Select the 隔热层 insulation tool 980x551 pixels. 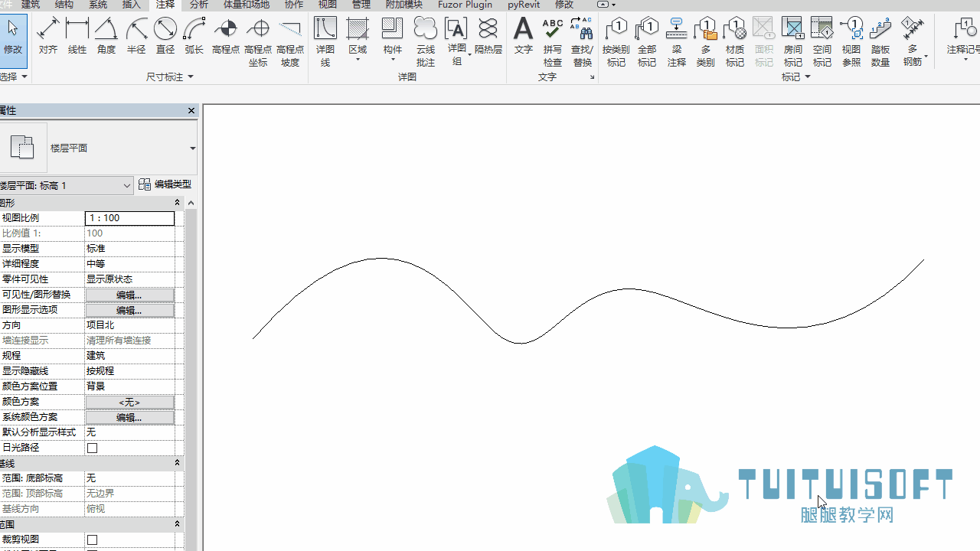click(x=488, y=37)
